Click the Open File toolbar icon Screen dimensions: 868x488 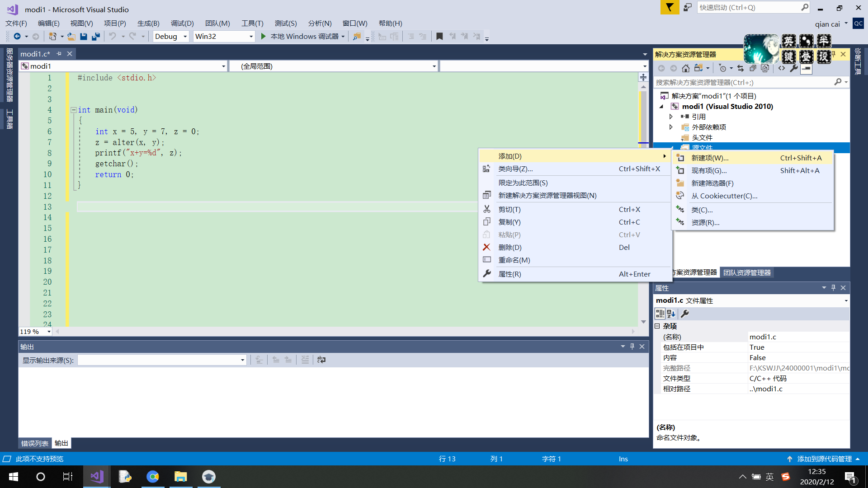(71, 37)
